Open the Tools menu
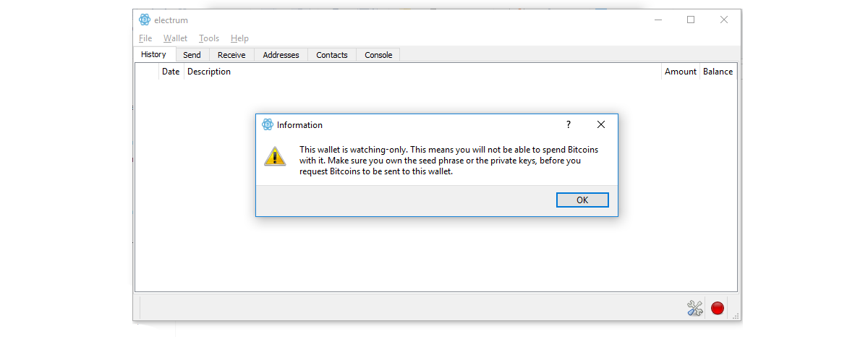This screenshot has height=337, width=868. (x=209, y=38)
